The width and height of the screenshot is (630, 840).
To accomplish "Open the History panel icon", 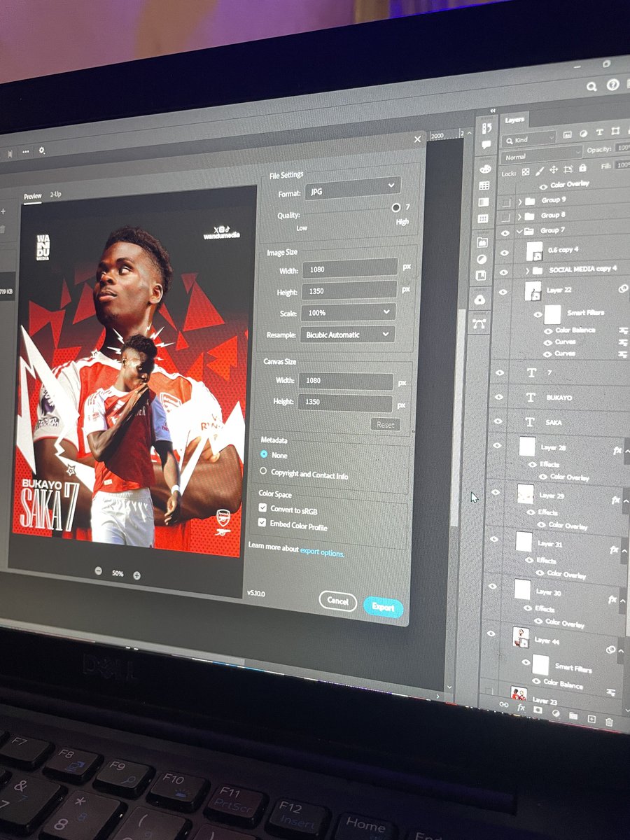I will [x=486, y=127].
